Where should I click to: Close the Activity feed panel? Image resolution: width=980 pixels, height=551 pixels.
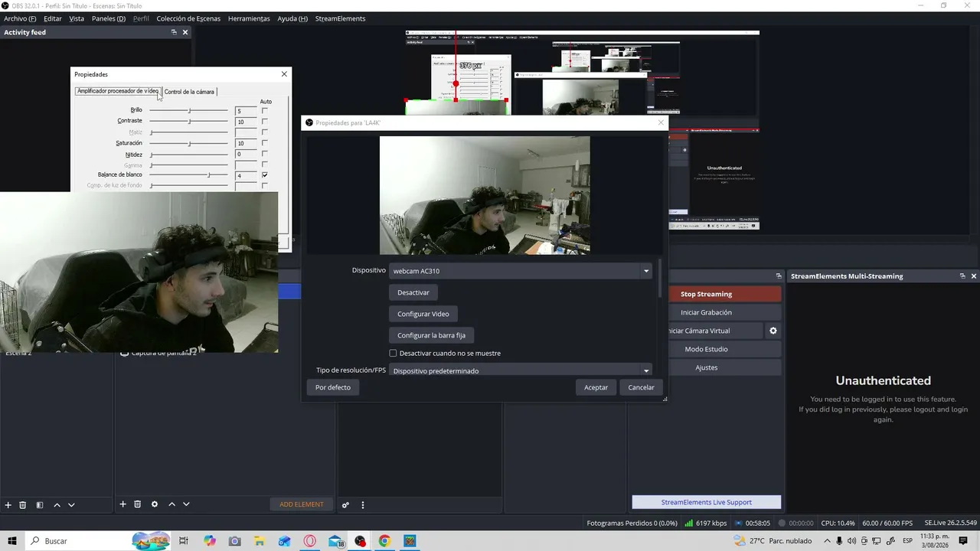[185, 32]
